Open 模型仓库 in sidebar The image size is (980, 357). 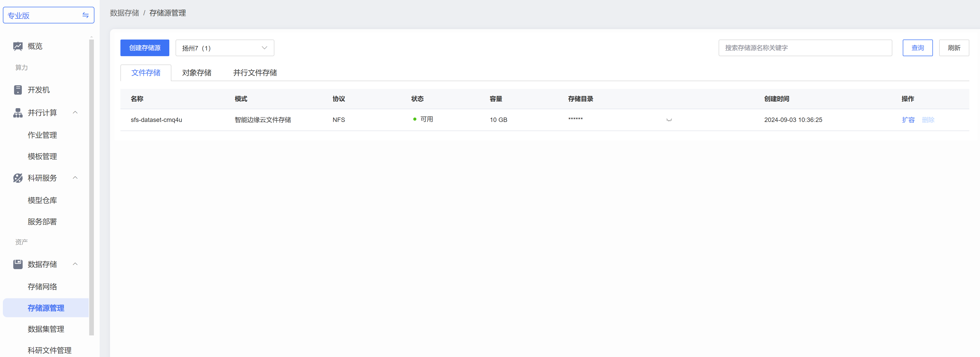click(42, 200)
